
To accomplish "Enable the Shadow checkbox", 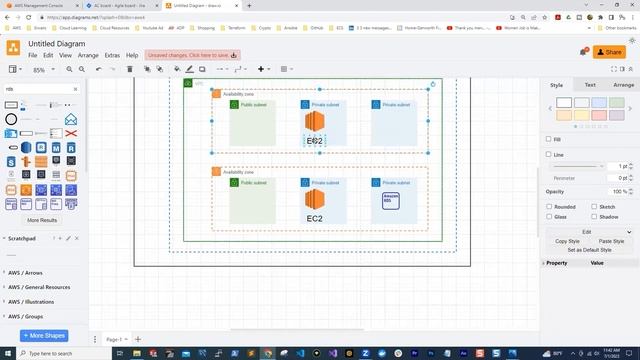I will pos(594,217).
